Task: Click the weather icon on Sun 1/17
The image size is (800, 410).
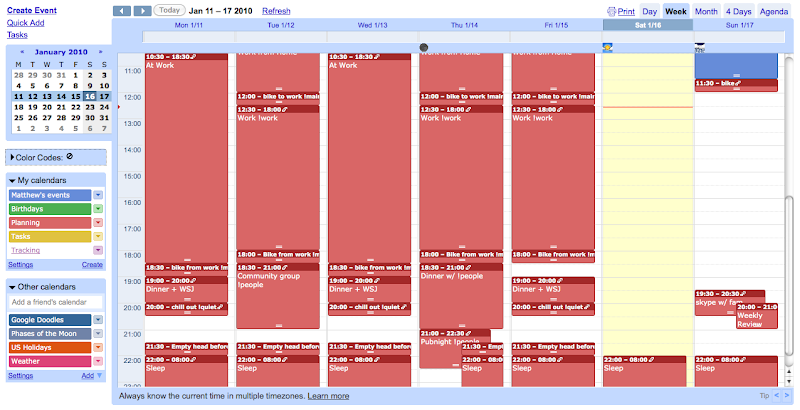Action: coord(699,47)
